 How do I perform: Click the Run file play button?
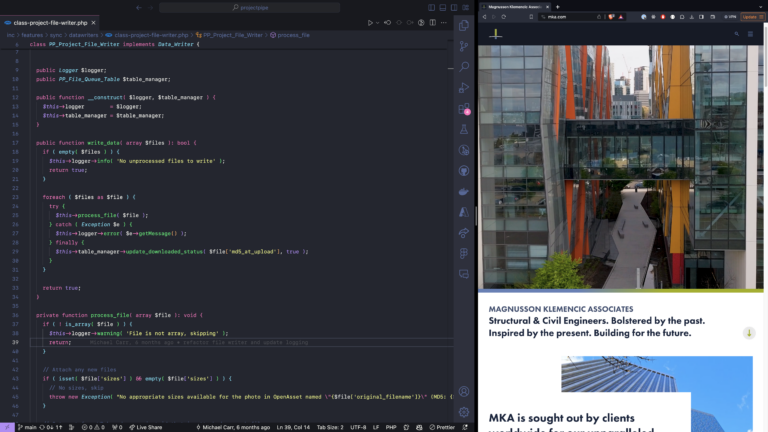370,23
